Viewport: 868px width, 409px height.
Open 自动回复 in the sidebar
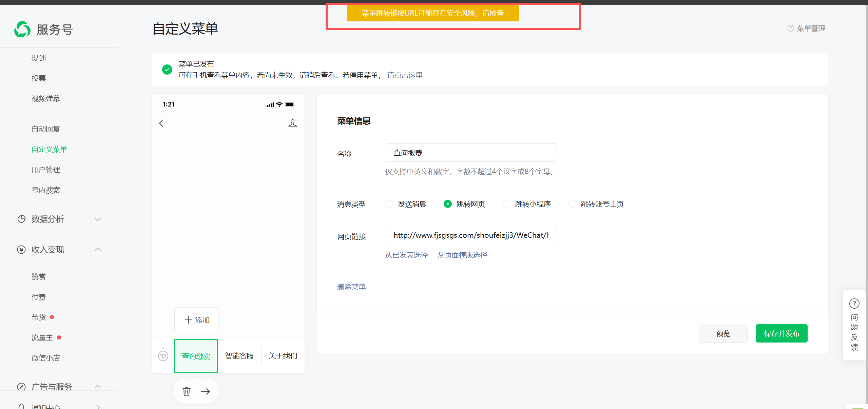pos(46,129)
